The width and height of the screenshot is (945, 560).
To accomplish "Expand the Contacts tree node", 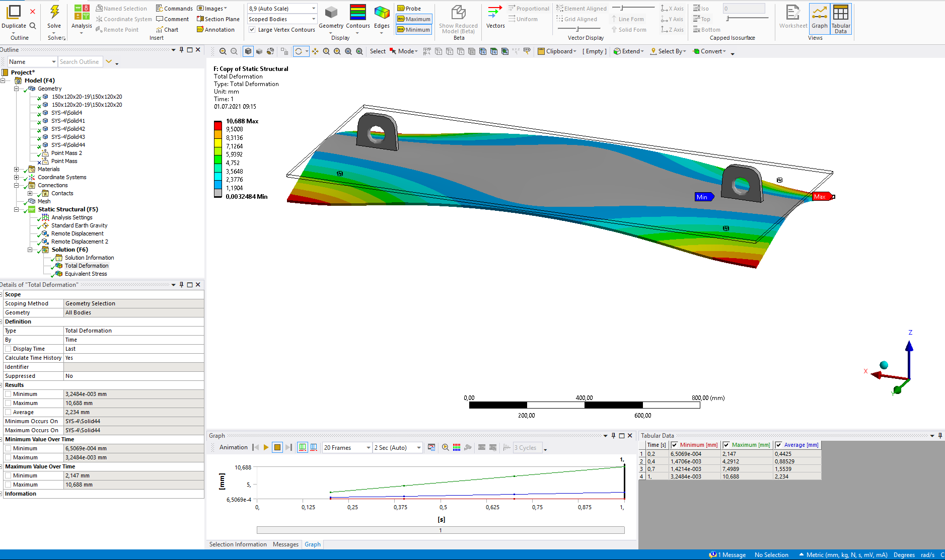I will coord(30,193).
